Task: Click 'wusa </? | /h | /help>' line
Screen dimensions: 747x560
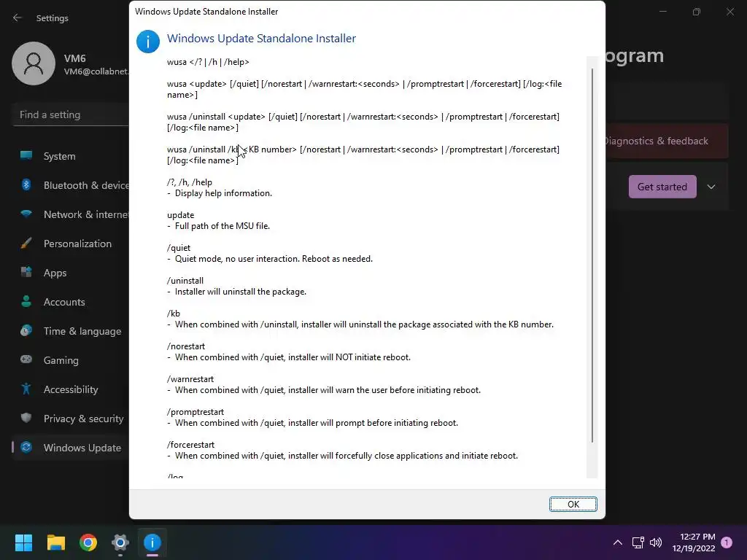Action: pyautogui.click(x=208, y=62)
